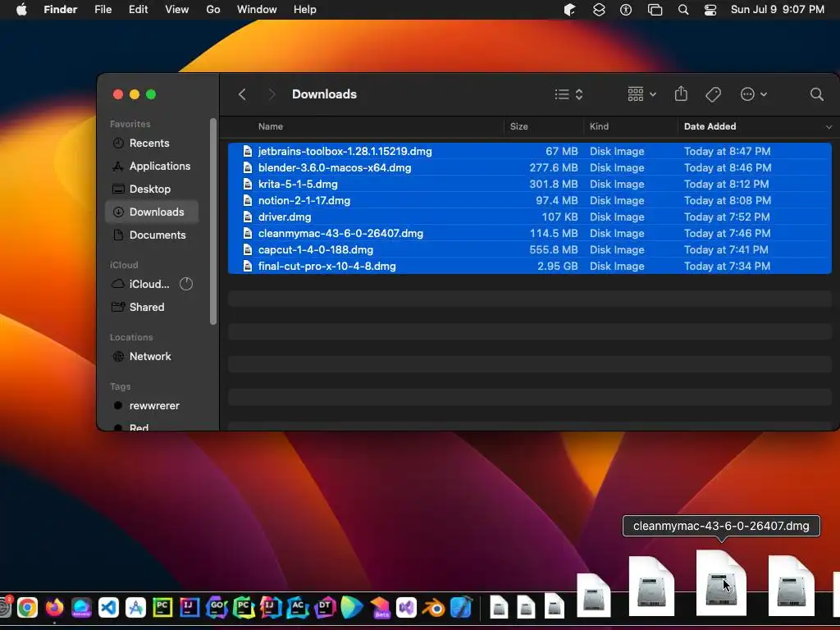Screen dimensions: 840x630
Task: Click the 2.95 GB size value
Action: point(557,267)
